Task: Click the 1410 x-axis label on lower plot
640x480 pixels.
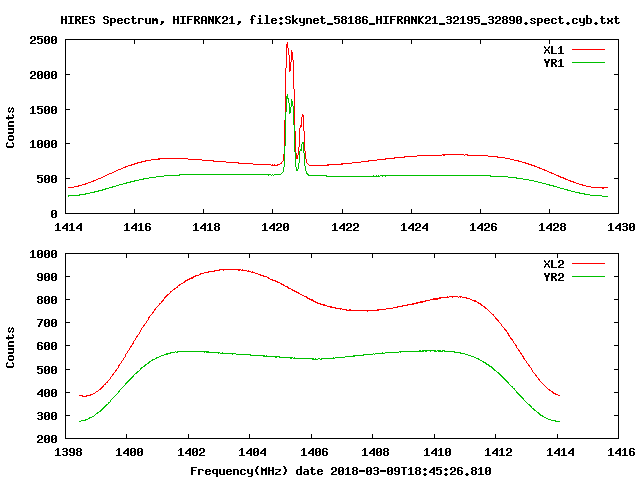Action: click(x=437, y=452)
